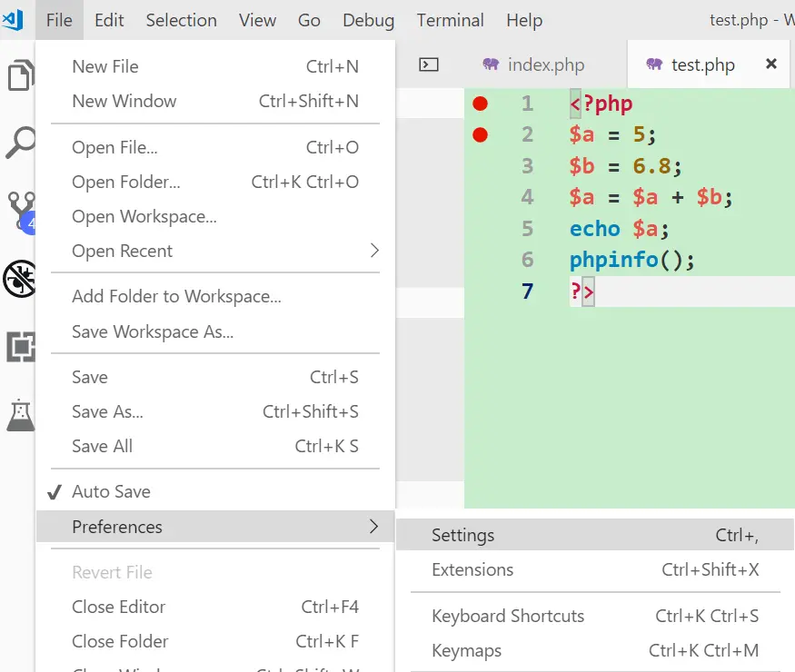Close the test.php tab
This screenshot has height=672, width=795.
[771, 64]
